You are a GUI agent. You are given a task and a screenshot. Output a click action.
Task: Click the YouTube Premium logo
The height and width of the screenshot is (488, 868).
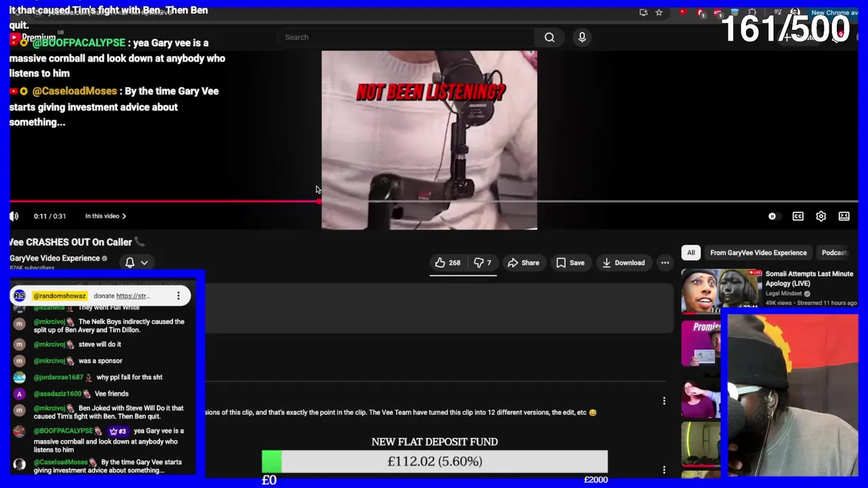point(34,37)
